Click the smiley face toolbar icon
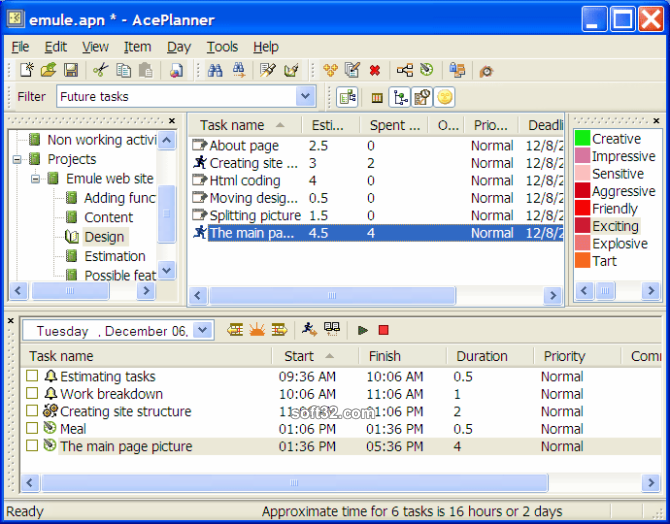This screenshot has width=670, height=524. 444,97
